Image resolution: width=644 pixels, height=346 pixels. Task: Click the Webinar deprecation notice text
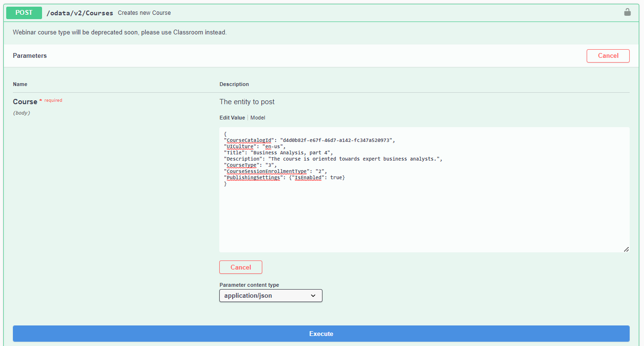pyautogui.click(x=119, y=32)
